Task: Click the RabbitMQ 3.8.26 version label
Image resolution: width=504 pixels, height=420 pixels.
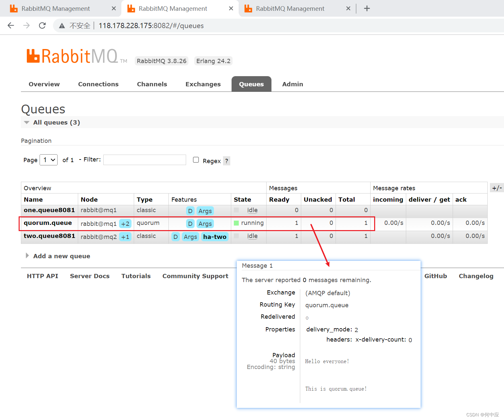Action: pyautogui.click(x=162, y=61)
